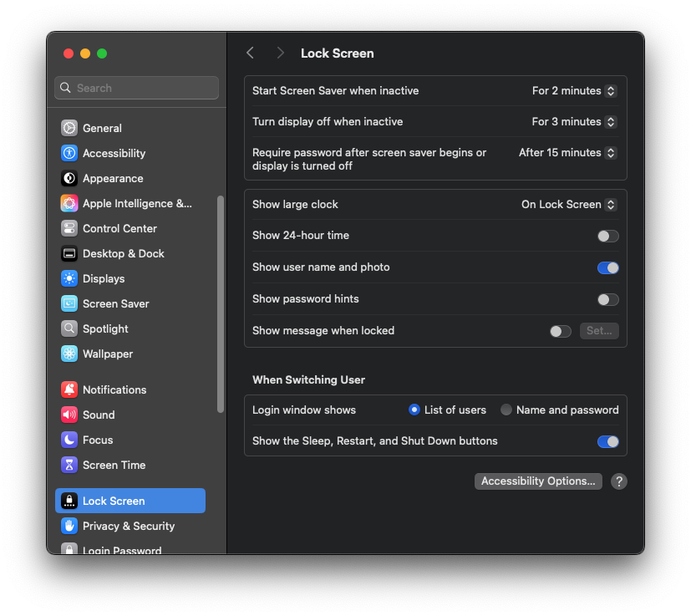Click the When Switching User heading
The width and height of the screenshot is (691, 616).
[x=308, y=380]
